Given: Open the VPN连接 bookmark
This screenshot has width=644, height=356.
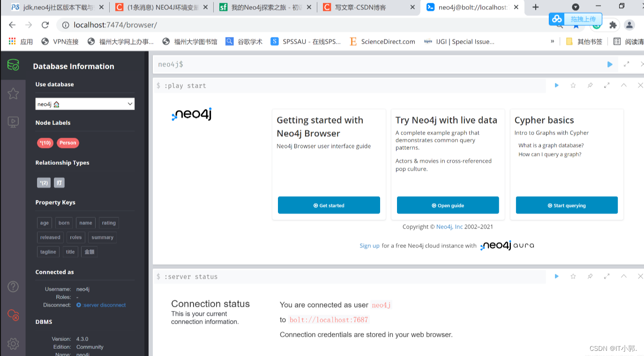Looking at the screenshot, I should [60, 42].
